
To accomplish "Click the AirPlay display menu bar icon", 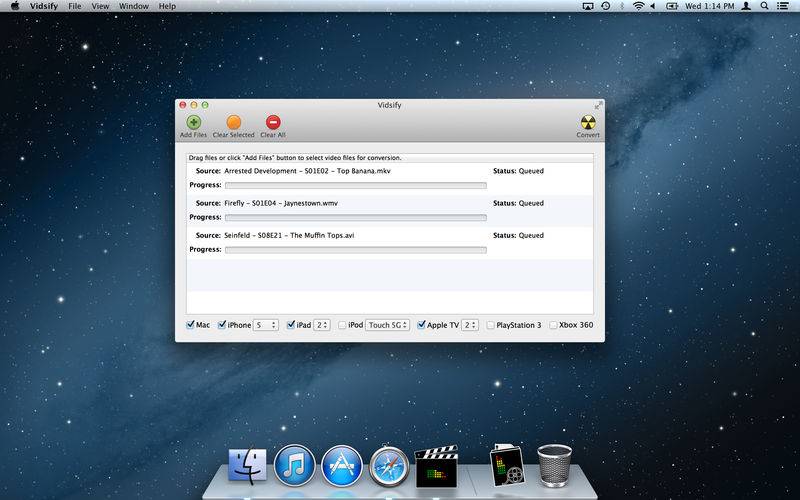I will 588,6.
